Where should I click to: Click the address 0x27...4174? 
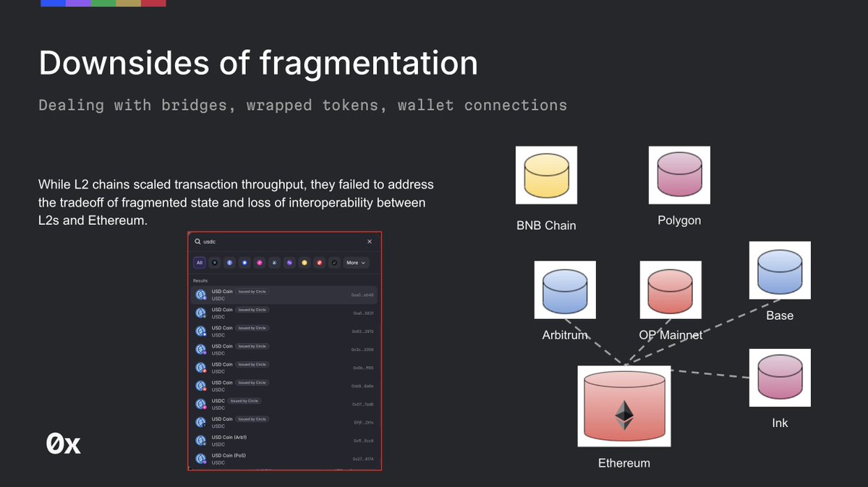[x=363, y=459]
